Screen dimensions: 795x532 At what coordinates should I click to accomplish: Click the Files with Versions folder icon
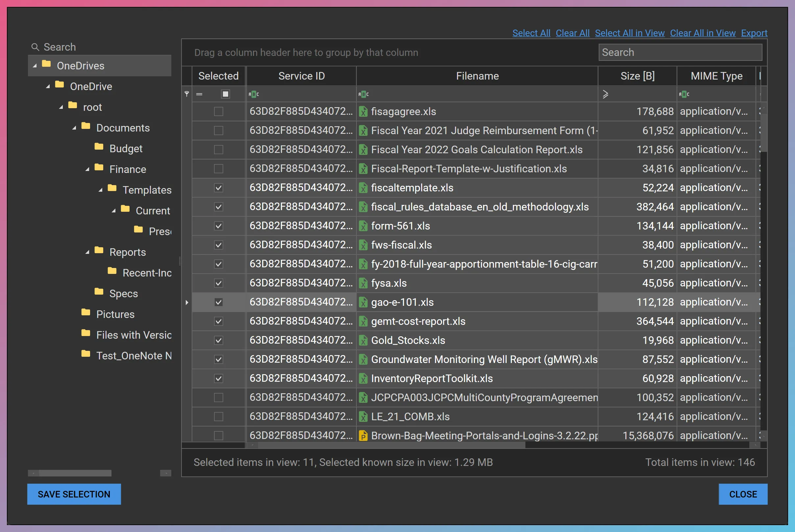point(86,333)
